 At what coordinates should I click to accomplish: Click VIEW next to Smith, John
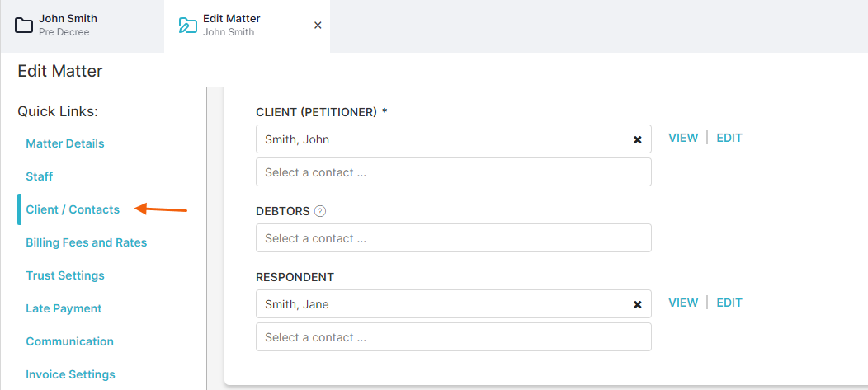click(683, 138)
